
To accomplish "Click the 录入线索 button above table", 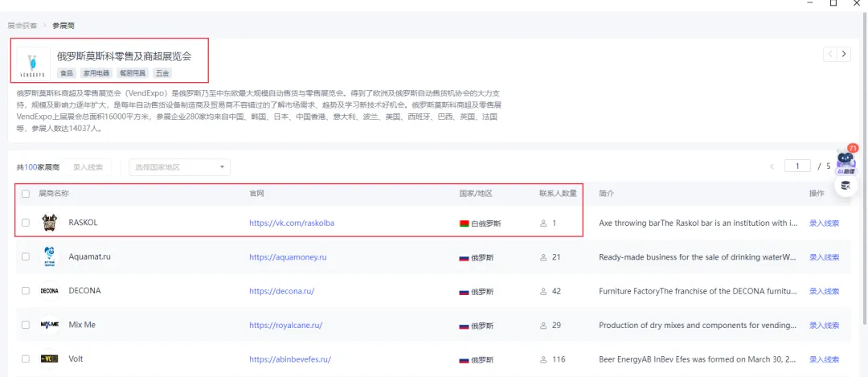I will [x=88, y=167].
